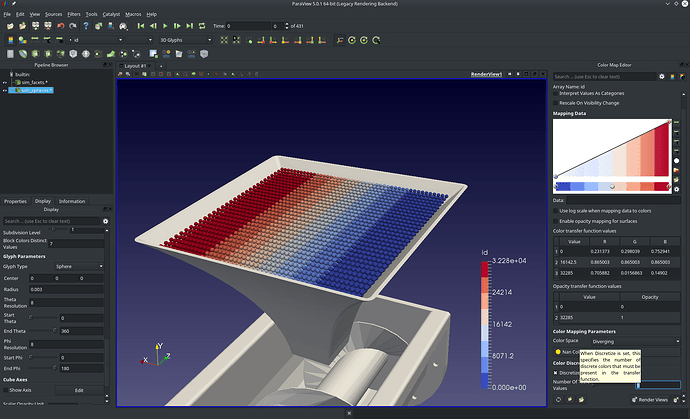Toggle visibility eye of sim_facets
This screenshot has width=690, height=419.
pyautogui.click(x=7, y=81)
